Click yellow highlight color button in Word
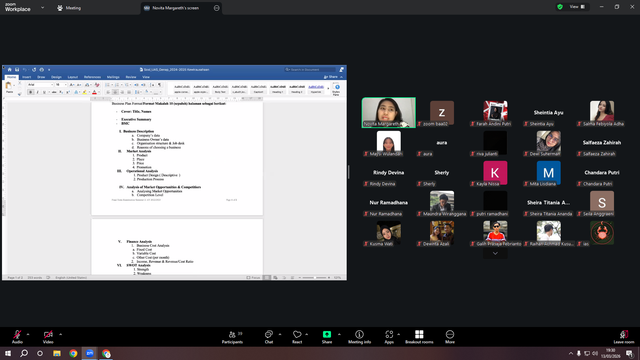Image resolution: width=640 pixels, height=360 pixels. [x=84, y=92]
